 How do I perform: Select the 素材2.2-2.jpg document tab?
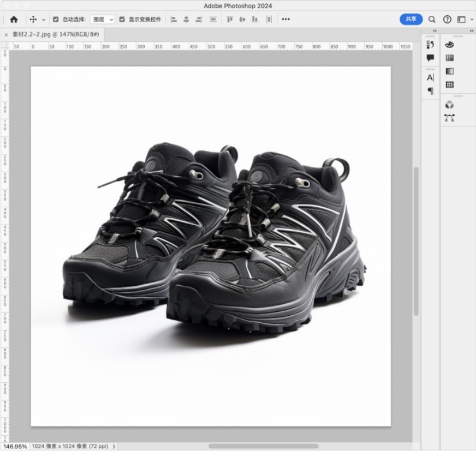[53, 34]
